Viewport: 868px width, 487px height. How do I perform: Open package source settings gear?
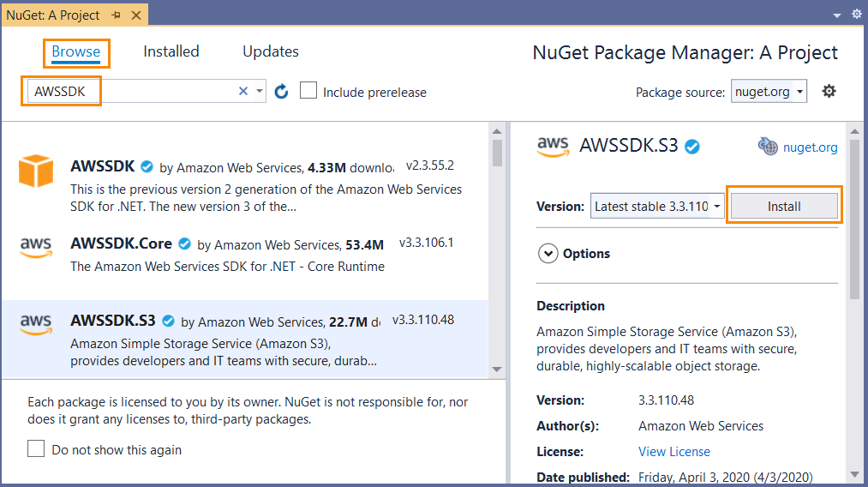[x=829, y=91]
